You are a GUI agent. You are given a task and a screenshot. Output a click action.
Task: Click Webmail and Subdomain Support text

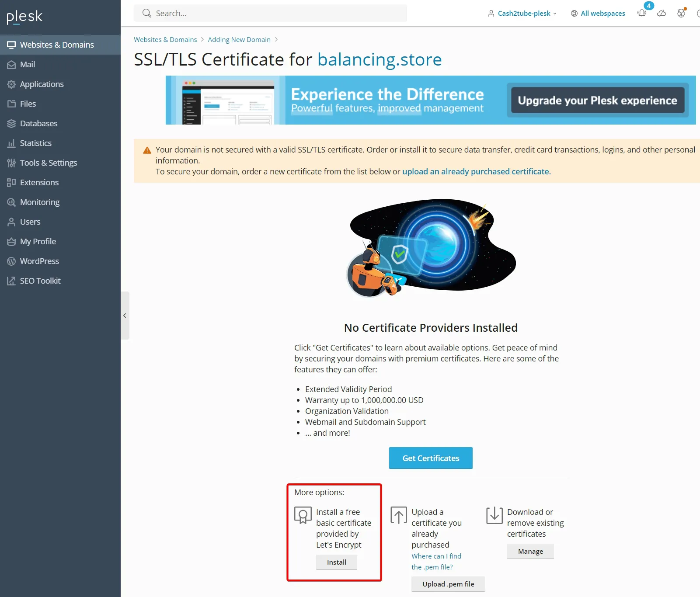click(365, 422)
